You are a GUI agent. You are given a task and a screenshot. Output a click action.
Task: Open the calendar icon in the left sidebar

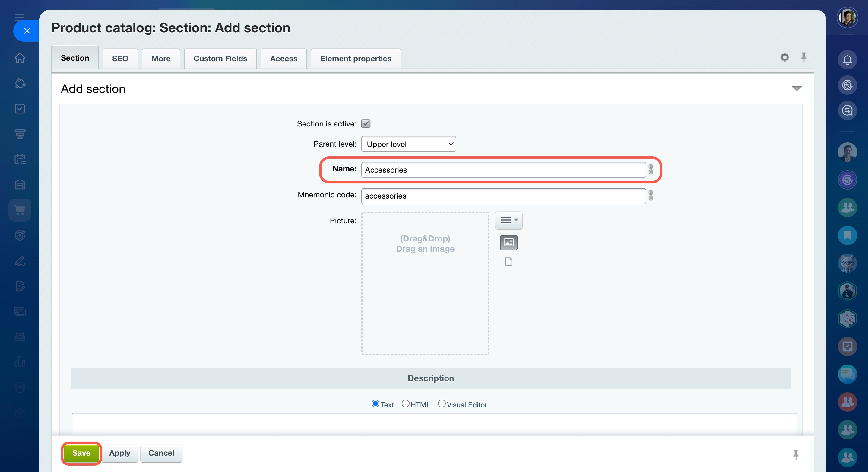(20, 159)
